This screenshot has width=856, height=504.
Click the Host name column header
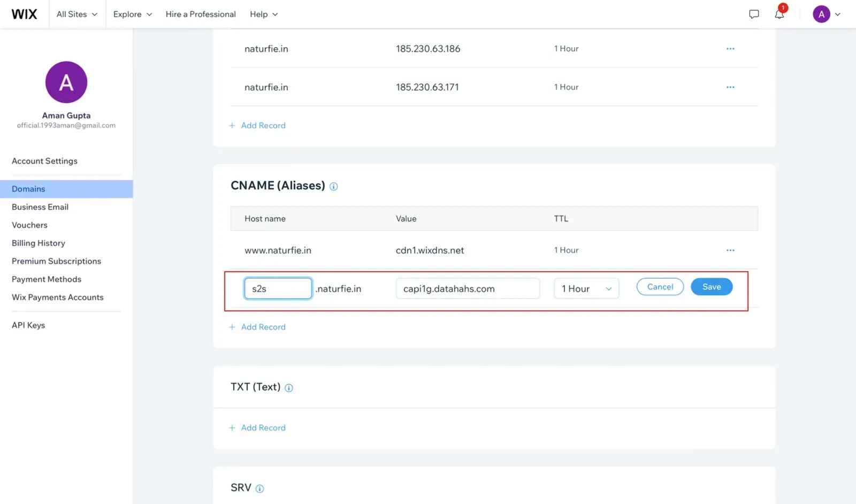point(265,219)
